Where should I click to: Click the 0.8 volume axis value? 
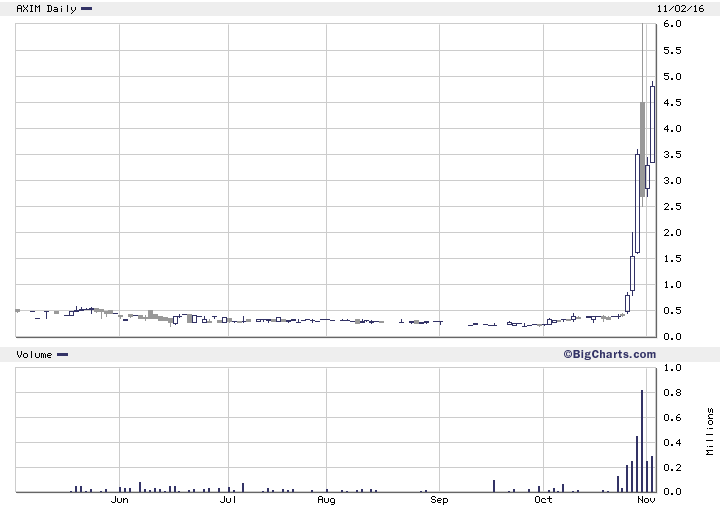click(672, 393)
